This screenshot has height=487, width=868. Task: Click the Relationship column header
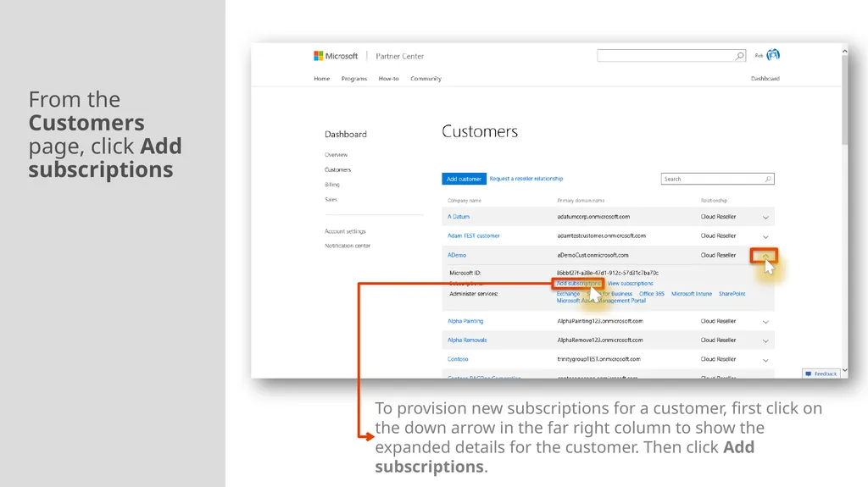click(x=714, y=201)
